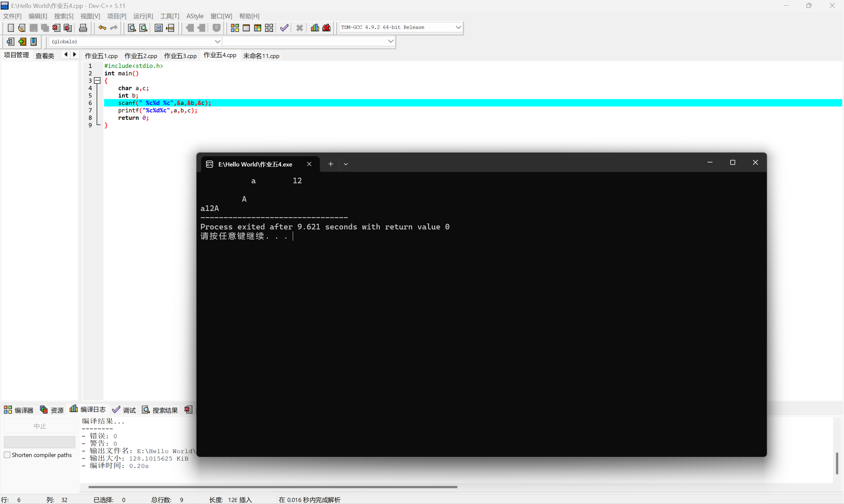This screenshot has height=504, width=844.
Task: Open the 运行[R] menu
Action: coord(143,16)
